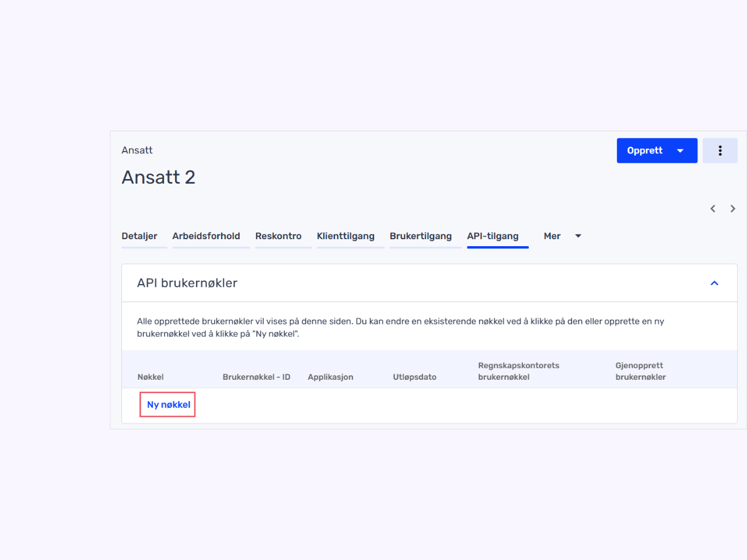Go to previous employee with left chevron
The image size is (747, 560).
pyautogui.click(x=713, y=209)
